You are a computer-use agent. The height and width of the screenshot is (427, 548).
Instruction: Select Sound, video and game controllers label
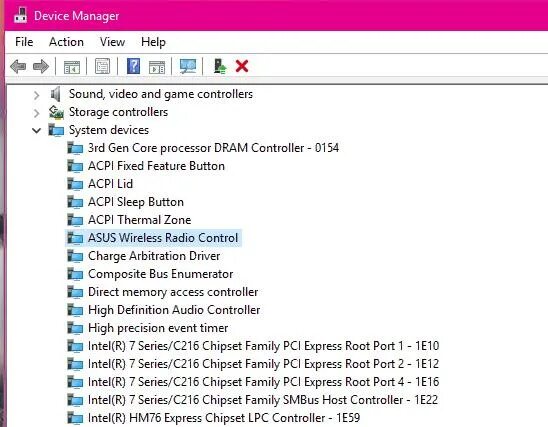(x=161, y=94)
